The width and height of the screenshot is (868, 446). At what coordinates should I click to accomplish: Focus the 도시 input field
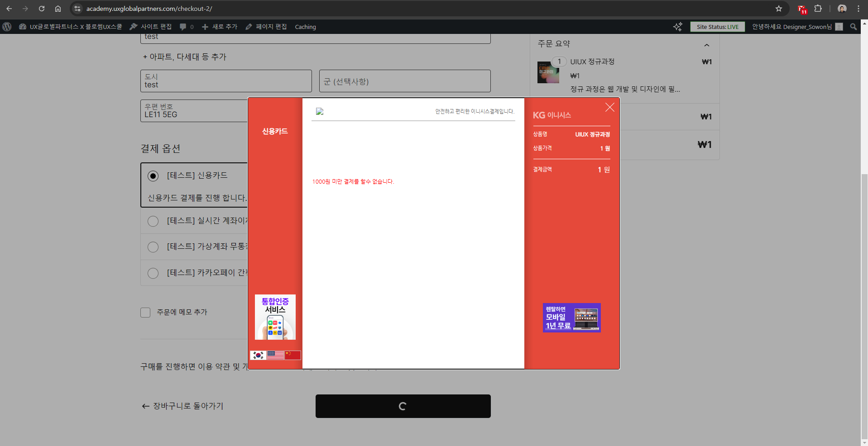(x=226, y=81)
